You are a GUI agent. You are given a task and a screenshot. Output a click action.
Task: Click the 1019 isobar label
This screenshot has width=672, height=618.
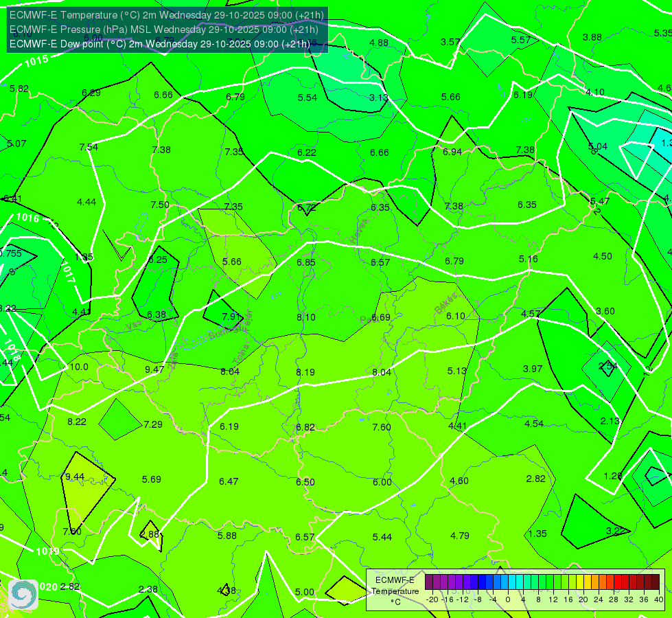click(47, 551)
